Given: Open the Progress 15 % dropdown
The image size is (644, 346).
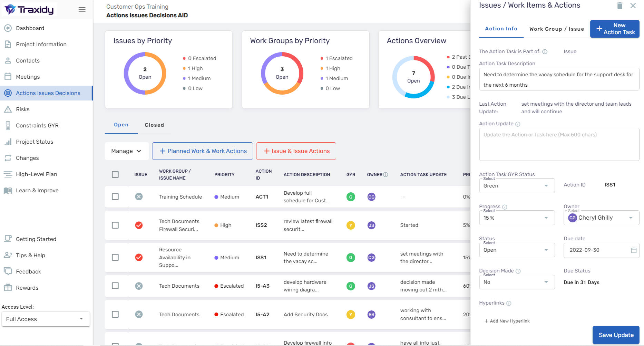Looking at the screenshot, I should pos(517,218).
